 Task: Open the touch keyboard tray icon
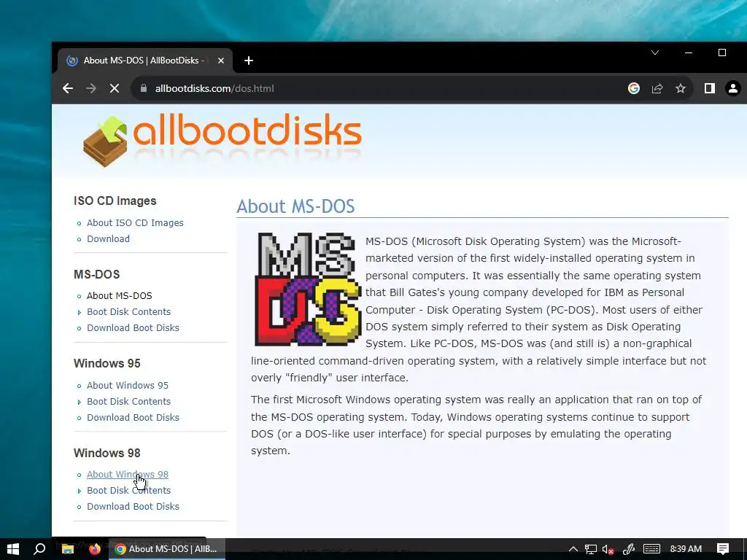pyautogui.click(x=651, y=549)
